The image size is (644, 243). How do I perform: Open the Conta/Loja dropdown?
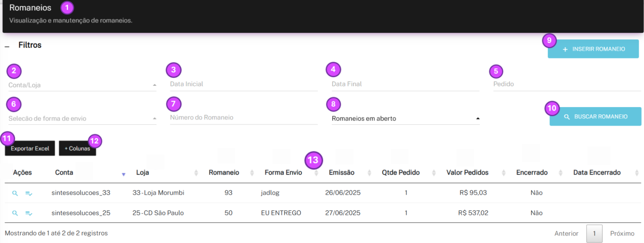[x=82, y=85]
